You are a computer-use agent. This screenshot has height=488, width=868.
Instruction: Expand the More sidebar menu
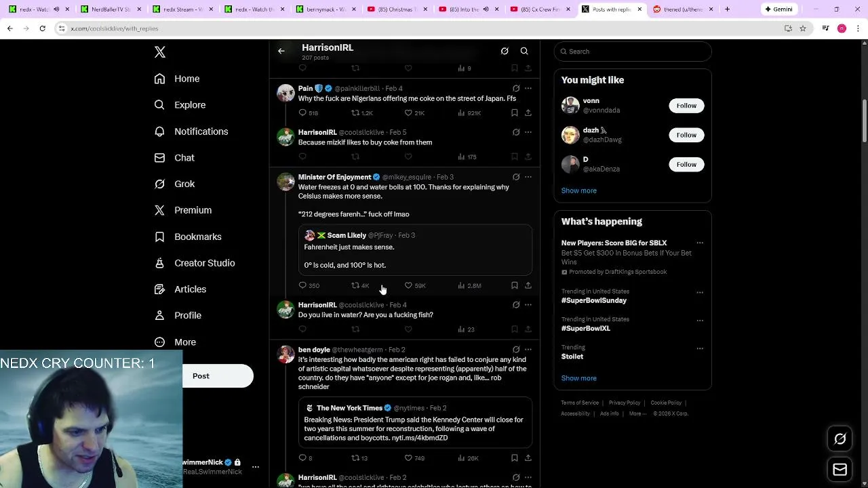pyautogui.click(x=175, y=342)
